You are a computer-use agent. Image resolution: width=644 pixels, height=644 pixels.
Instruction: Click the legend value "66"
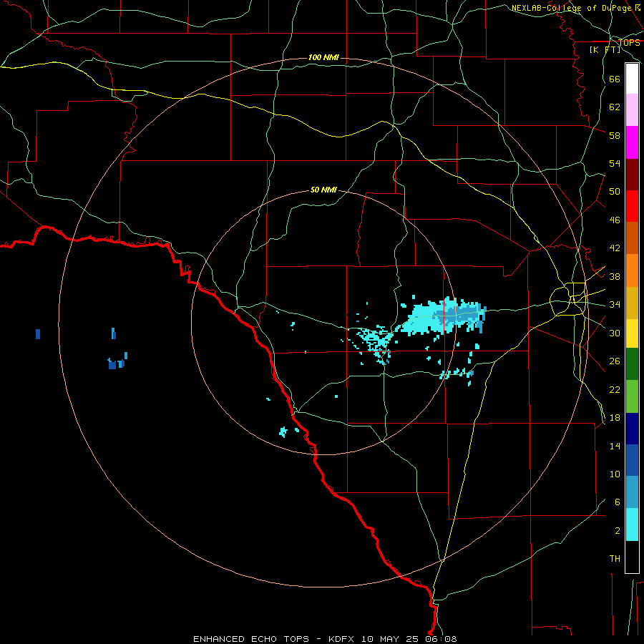tap(615, 79)
